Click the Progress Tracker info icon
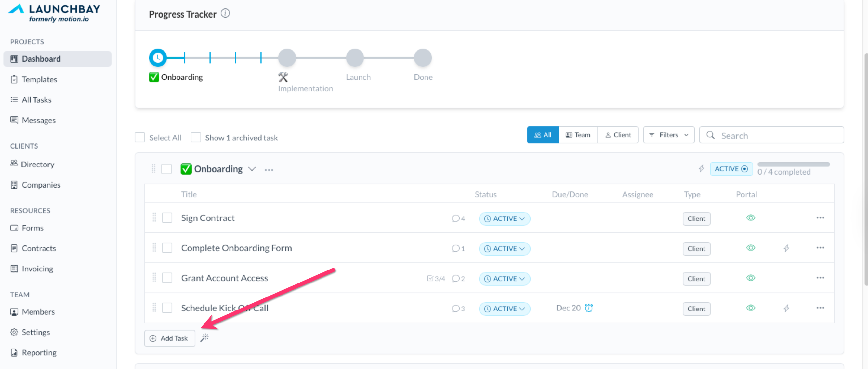This screenshot has height=369, width=868. (x=225, y=13)
